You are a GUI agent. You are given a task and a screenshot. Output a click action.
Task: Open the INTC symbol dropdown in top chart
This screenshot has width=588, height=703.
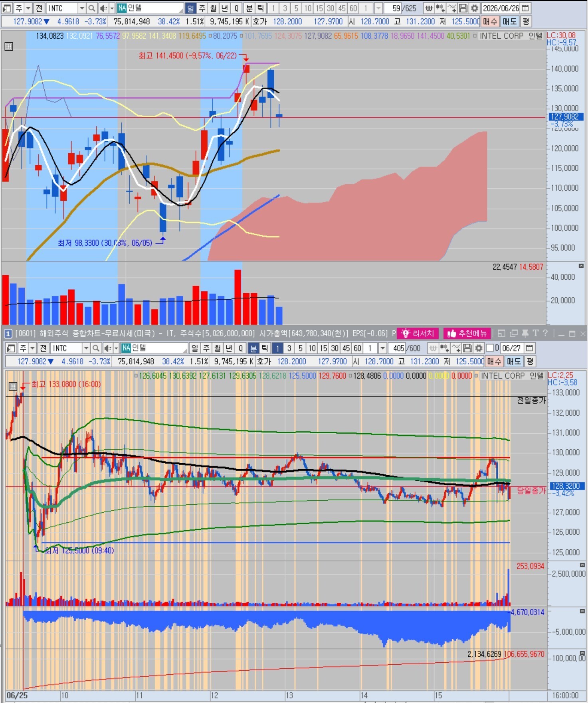(82, 8)
